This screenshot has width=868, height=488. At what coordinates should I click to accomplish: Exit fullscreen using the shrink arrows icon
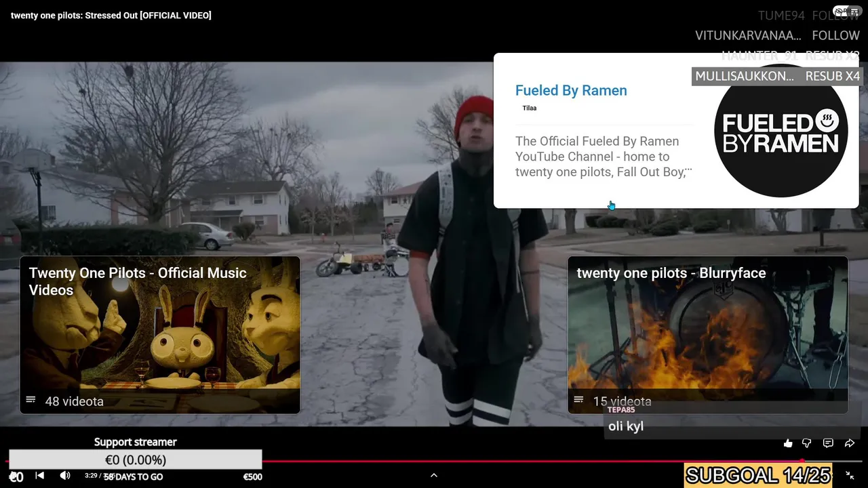click(850, 476)
